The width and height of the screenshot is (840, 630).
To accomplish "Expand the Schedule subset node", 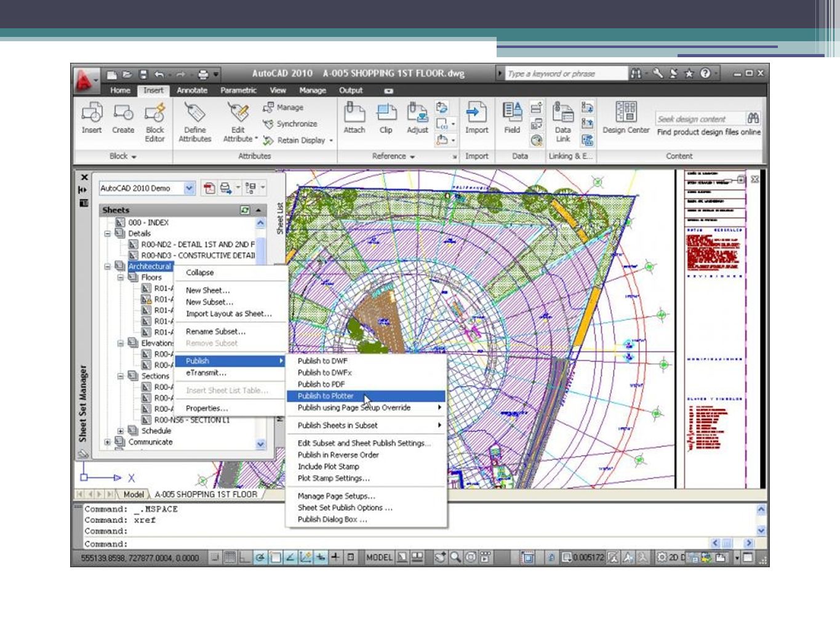I will pyautogui.click(x=121, y=431).
